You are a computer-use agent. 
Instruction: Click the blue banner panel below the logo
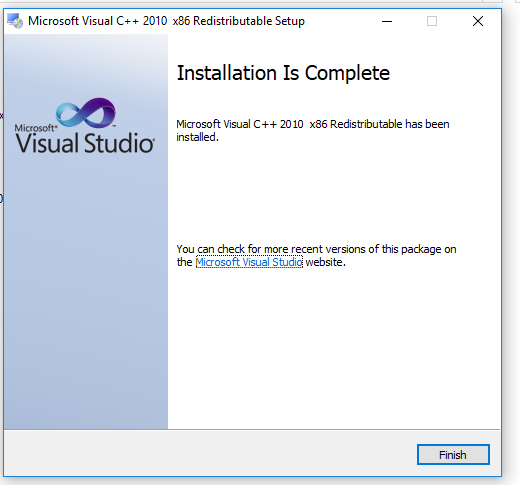(x=86, y=290)
